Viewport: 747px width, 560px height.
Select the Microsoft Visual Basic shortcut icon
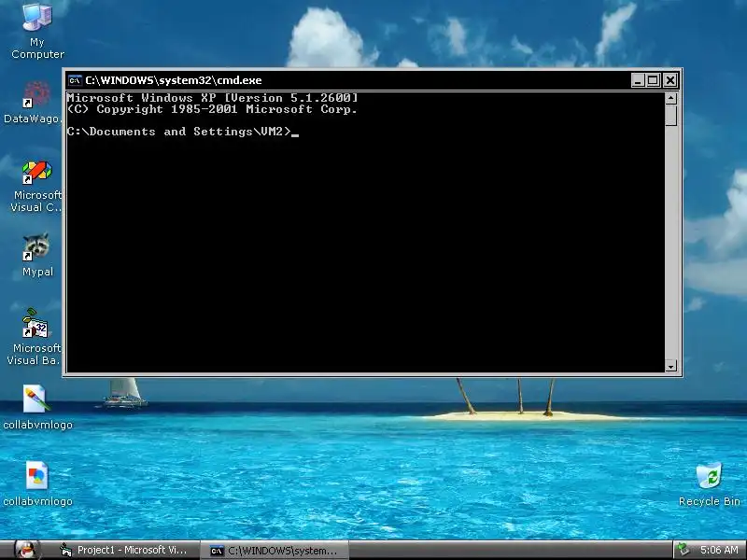click(35, 336)
